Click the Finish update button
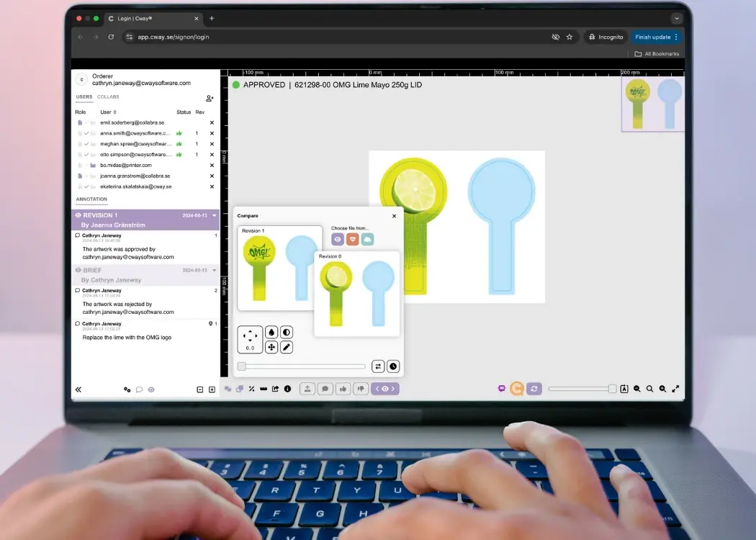Image resolution: width=756 pixels, height=540 pixels. 654,37
